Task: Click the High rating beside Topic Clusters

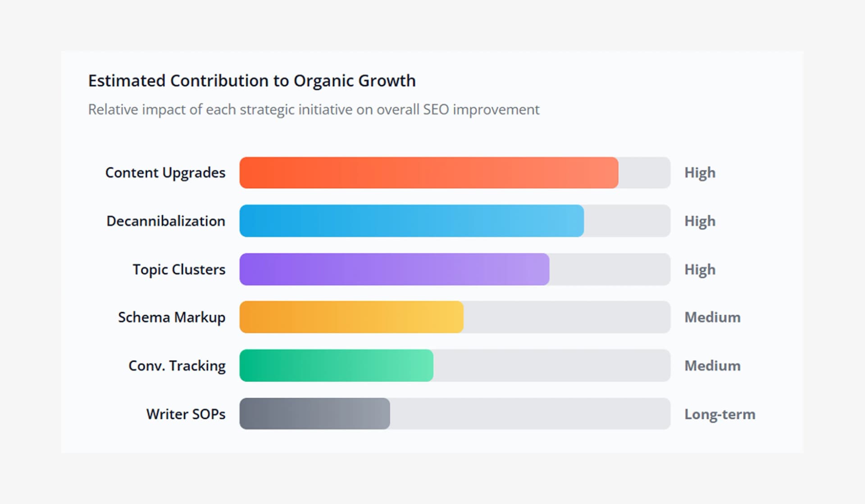Action: coord(700,269)
